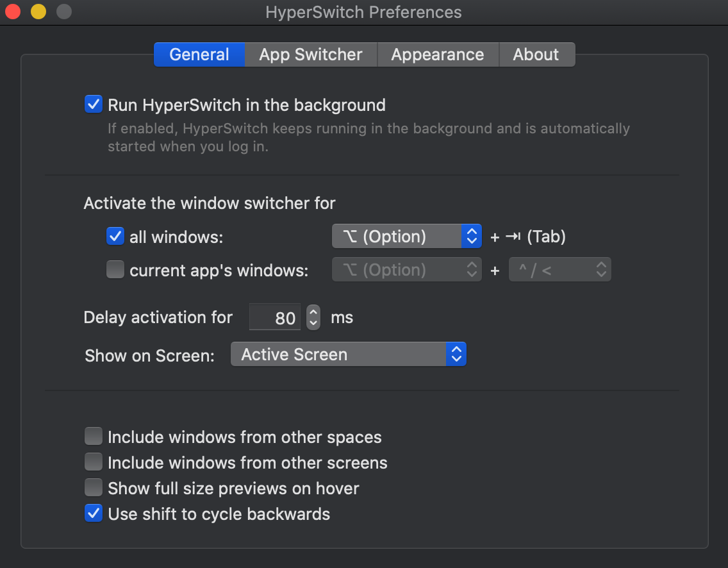728x568 pixels.
Task: Open the Appearance tab
Action: pyautogui.click(x=438, y=54)
